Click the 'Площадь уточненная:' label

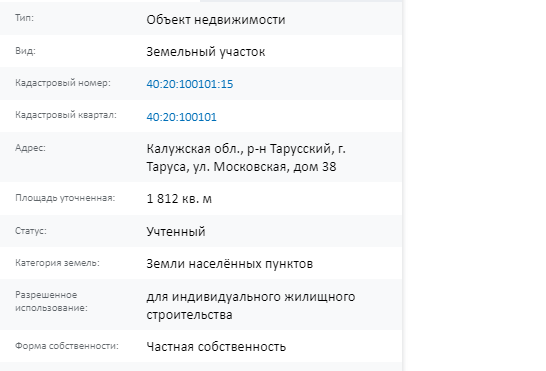coord(65,198)
